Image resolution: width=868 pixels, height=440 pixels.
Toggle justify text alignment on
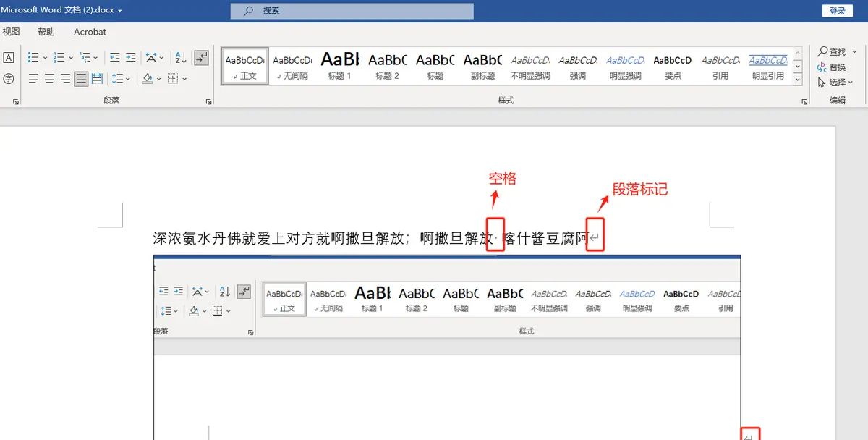coord(81,78)
